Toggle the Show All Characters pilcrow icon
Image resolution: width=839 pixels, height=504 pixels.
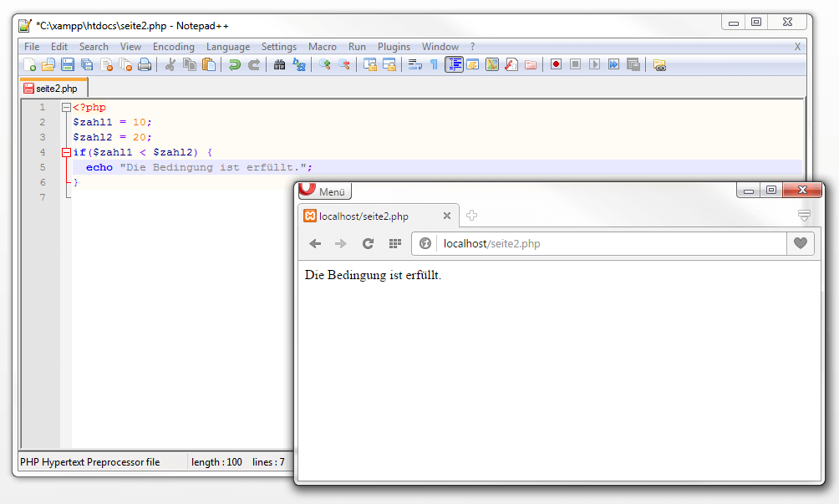(434, 64)
